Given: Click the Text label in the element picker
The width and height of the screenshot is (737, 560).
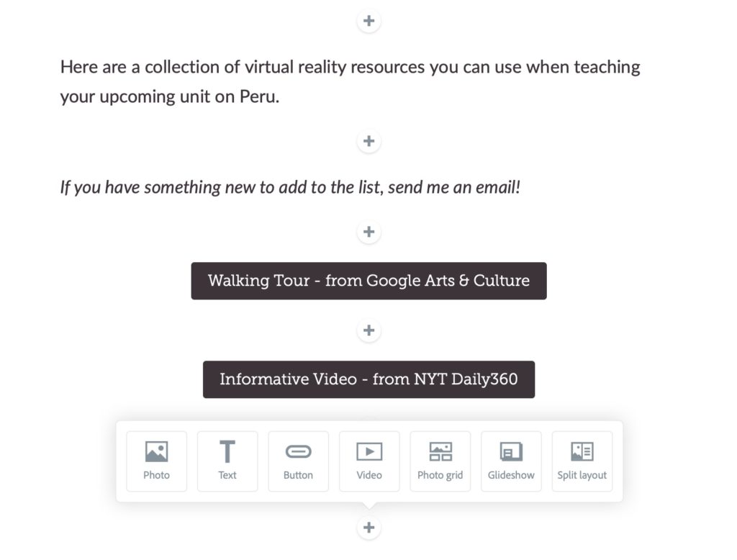Looking at the screenshot, I should pyautogui.click(x=227, y=475).
